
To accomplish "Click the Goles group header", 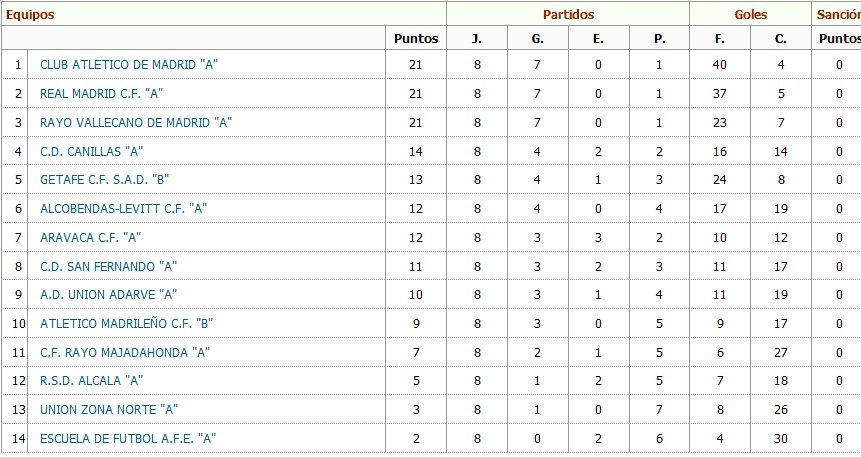I will click(751, 15).
